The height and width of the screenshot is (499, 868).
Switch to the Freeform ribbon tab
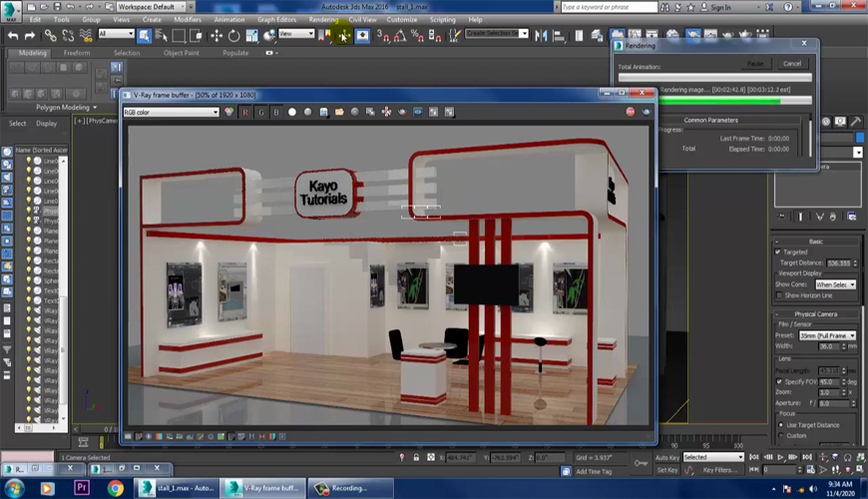(x=77, y=53)
